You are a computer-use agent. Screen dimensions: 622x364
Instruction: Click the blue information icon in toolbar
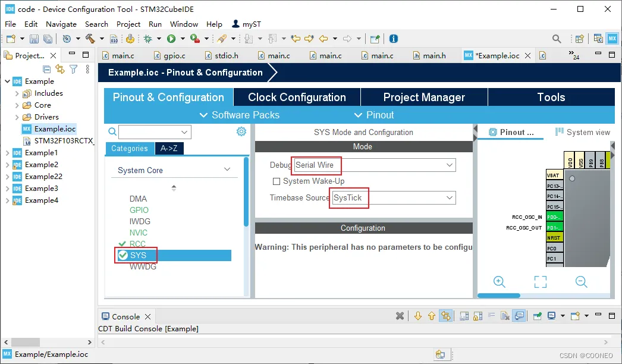pyautogui.click(x=394, y=39)
